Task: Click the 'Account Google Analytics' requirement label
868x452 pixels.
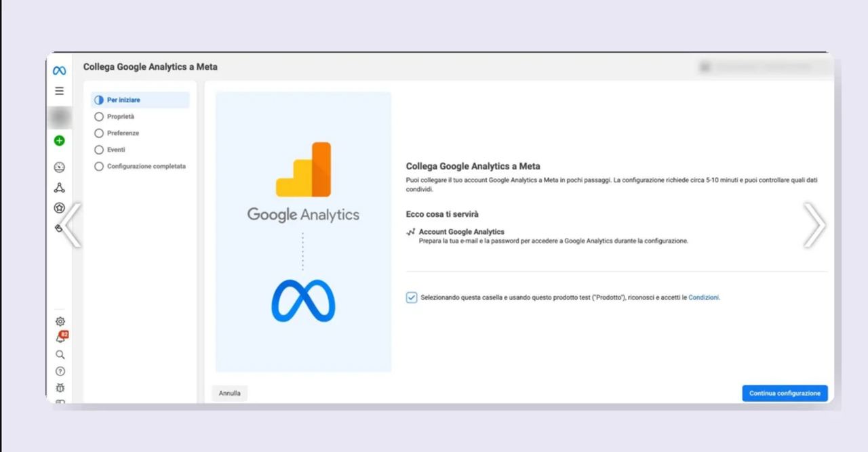Action: click(462, 232)
